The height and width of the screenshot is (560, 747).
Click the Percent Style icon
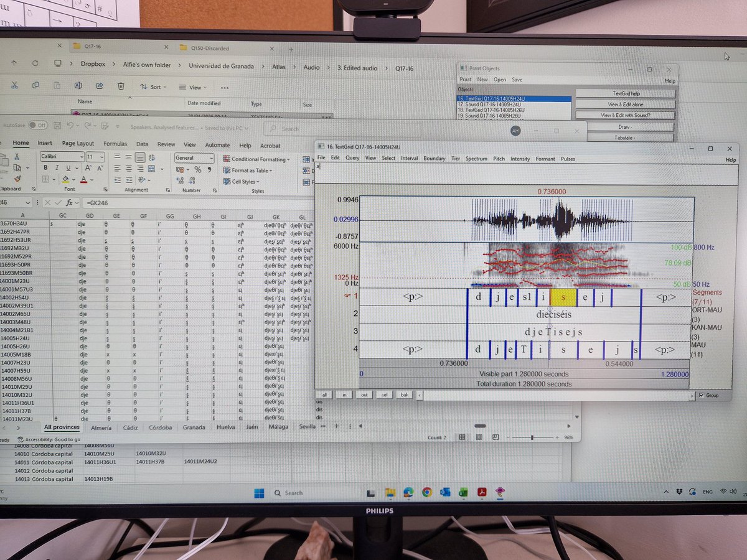tap(197, 169)
